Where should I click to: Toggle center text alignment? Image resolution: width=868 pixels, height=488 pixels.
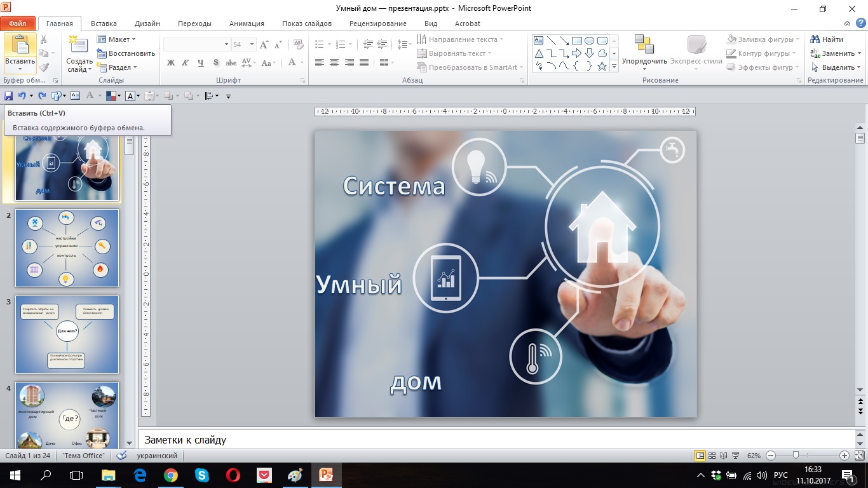click(x=334, y=62)
